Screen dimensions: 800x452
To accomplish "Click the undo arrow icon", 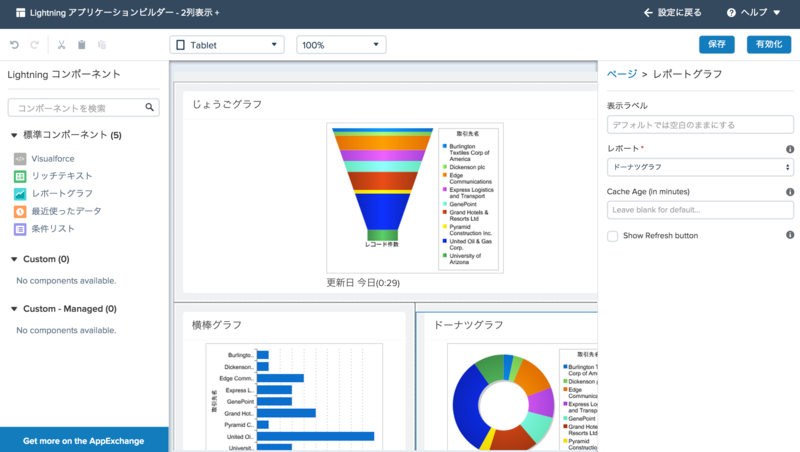I will coord(14,45).
